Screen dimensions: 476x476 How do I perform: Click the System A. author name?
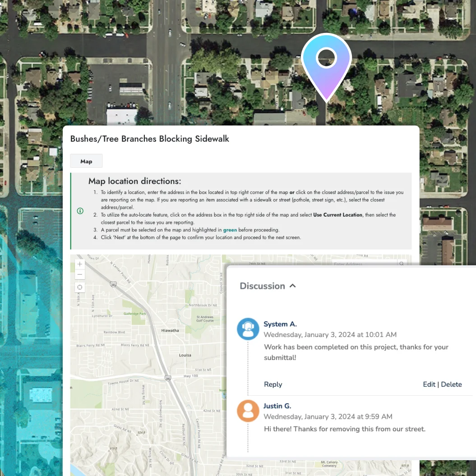pos(280,324)
